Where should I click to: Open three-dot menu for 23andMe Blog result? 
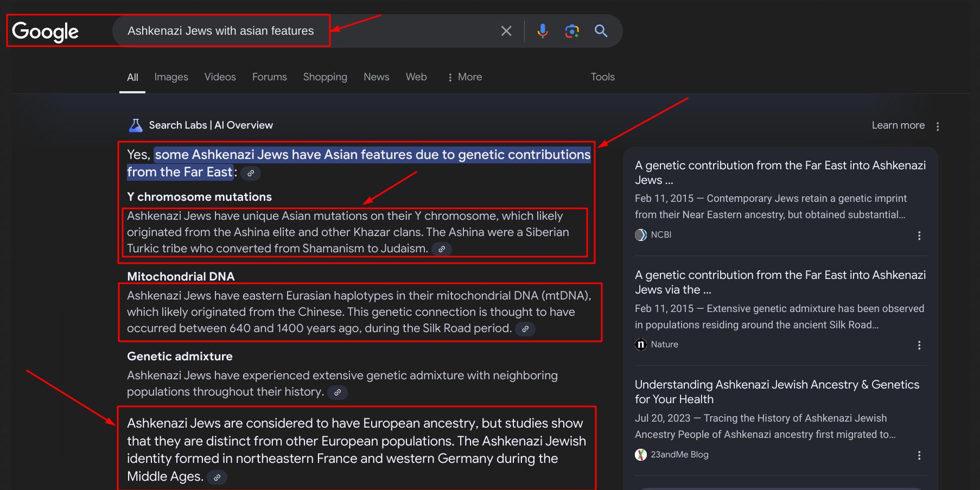(919, 455)
